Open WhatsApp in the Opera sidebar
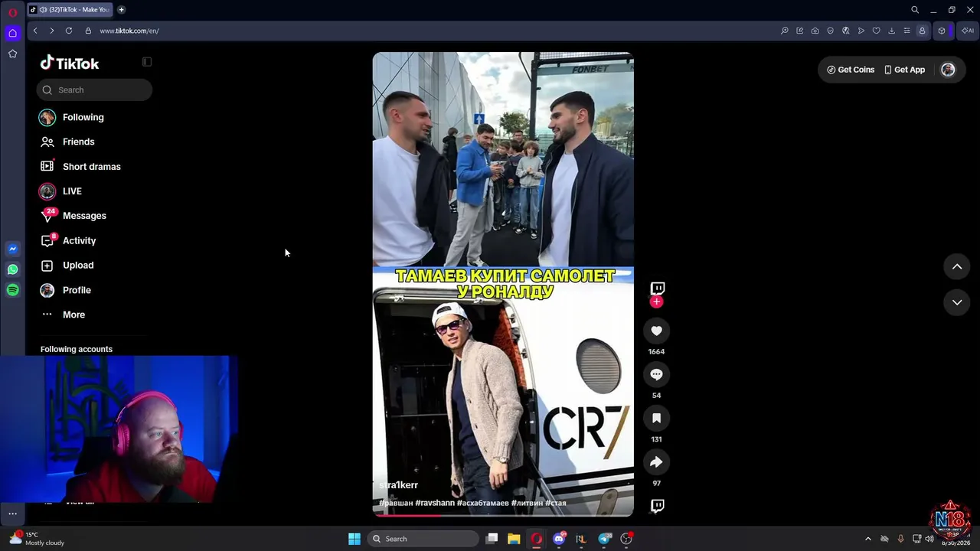The width and height of the screenshot is (980, 551). [x=12, y=269]
